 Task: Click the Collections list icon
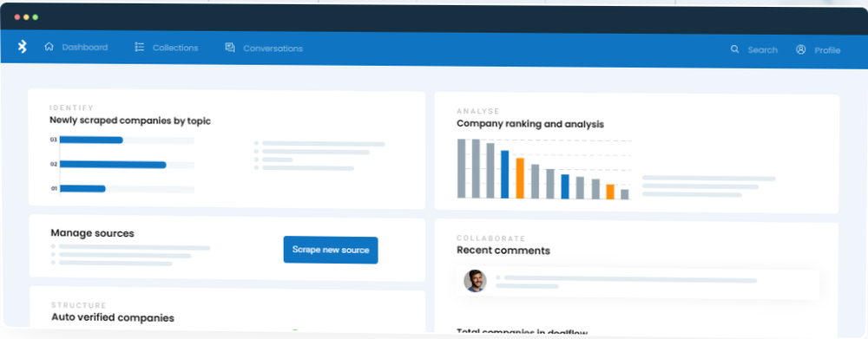[140, 48]
